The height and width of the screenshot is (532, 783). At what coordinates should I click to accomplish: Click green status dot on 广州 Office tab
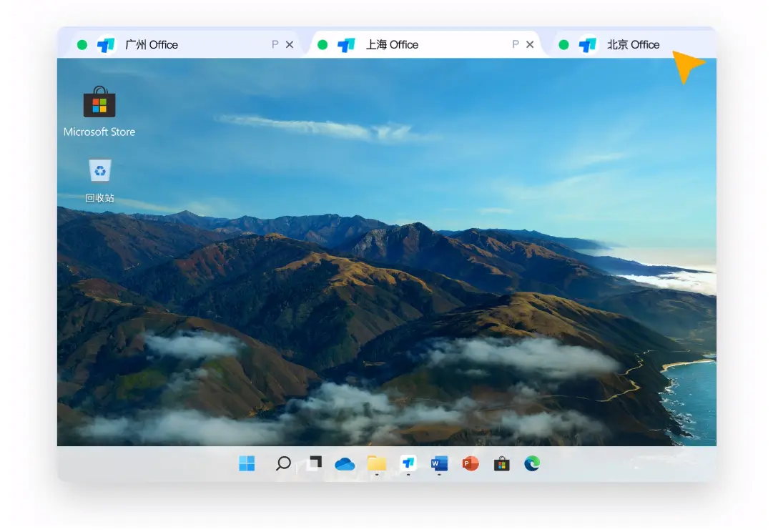coord(82,45)
